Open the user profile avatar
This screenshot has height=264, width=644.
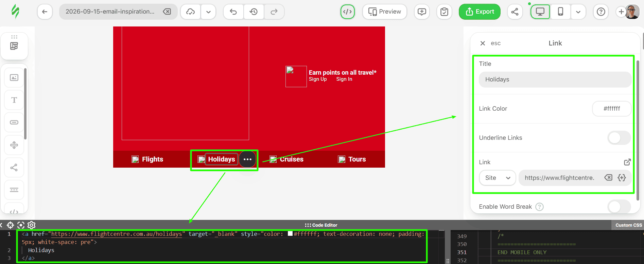pos(632,12)
